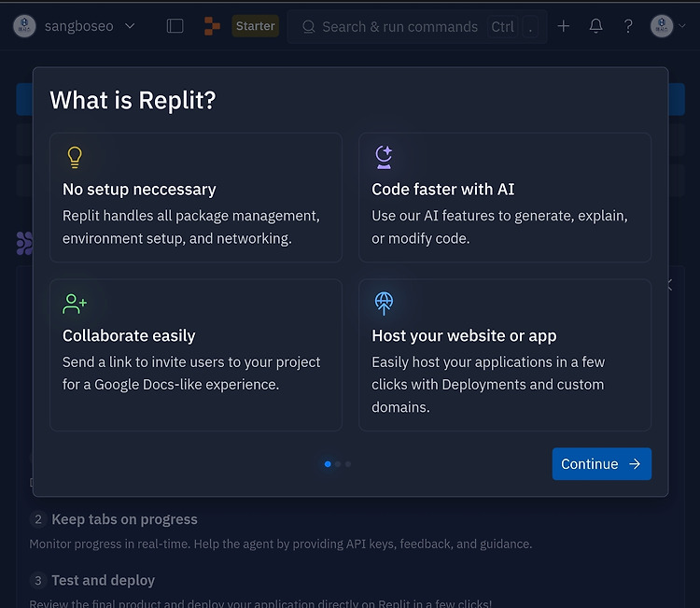Viewport: 700px width, 608px height.
Task: Select the third pagination dot
Action: click(x=348, y=464)
